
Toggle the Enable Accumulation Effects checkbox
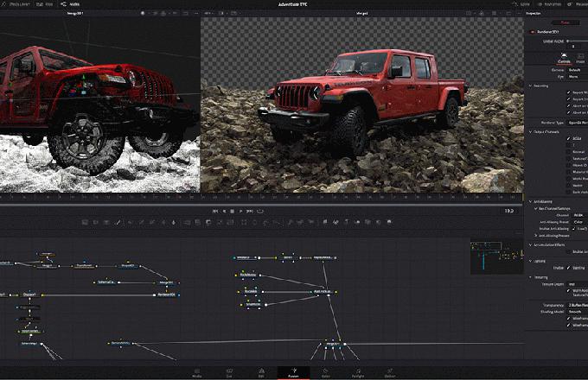(x=567, y=251)
